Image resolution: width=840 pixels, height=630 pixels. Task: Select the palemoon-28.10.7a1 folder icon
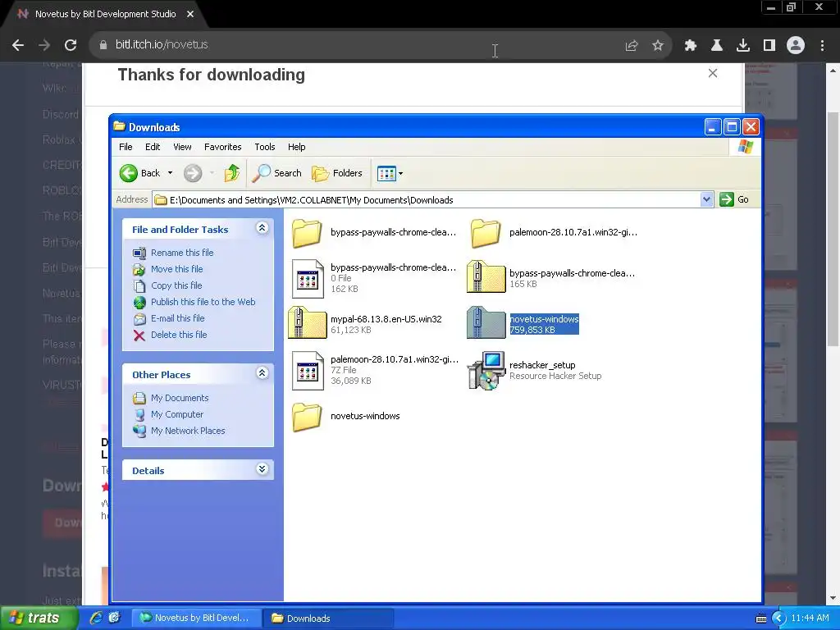coord(486,234)
